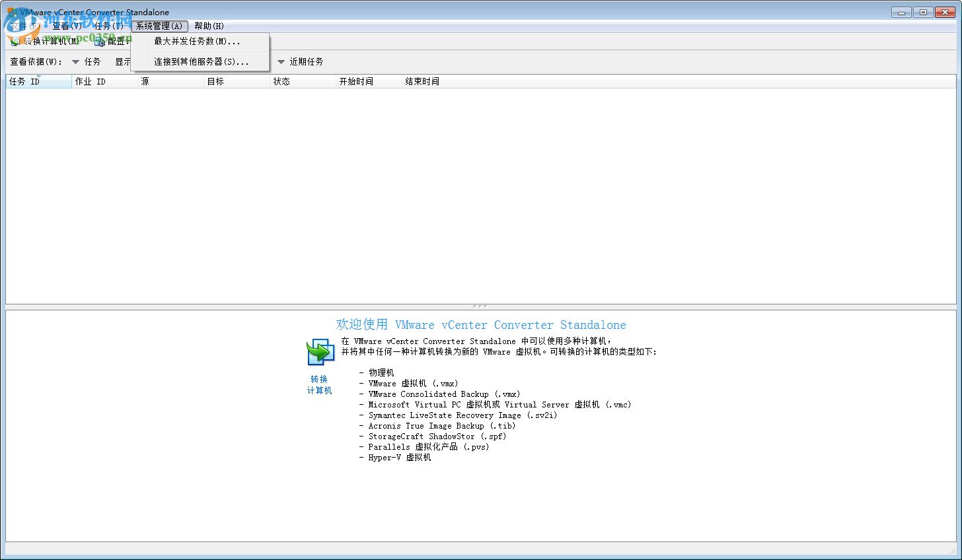The image size is (962, 560).
Task: Click the 源 column header
Action: 145,81
